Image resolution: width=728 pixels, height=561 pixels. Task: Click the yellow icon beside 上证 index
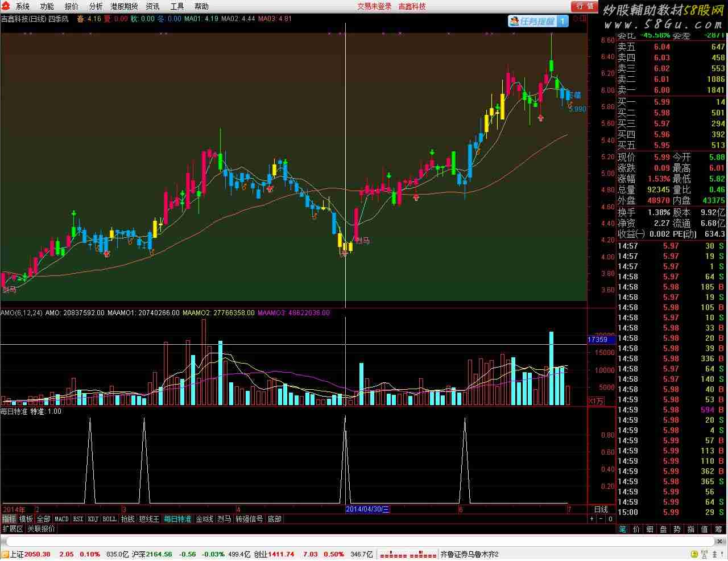click(x=5, y=554)
